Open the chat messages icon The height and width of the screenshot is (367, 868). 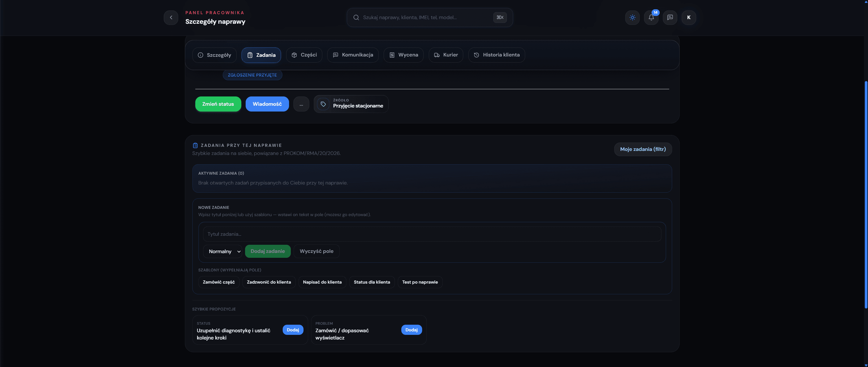670,18
